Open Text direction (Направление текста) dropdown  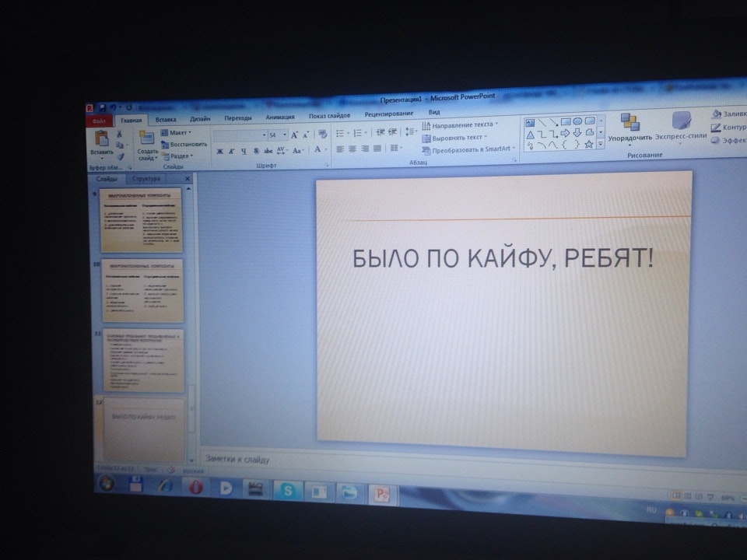click(461, 124)
